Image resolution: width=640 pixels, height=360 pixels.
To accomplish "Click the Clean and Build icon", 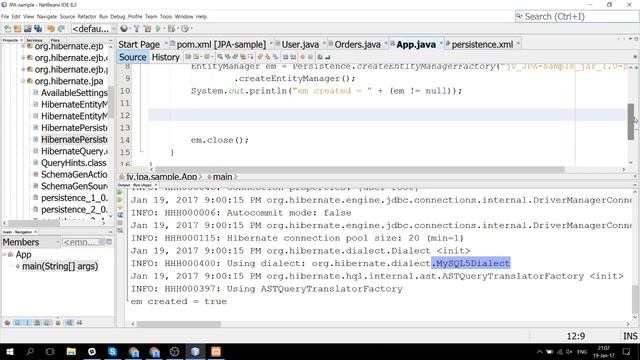I will (x=147, y=29).
